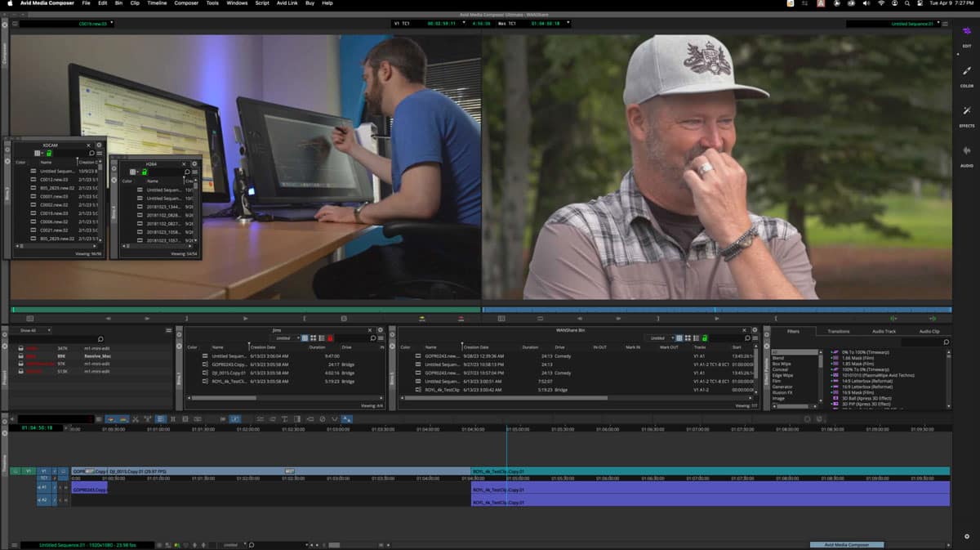
Task: Click the Mark In bracket under record monitor
Action: pos(658,318)
